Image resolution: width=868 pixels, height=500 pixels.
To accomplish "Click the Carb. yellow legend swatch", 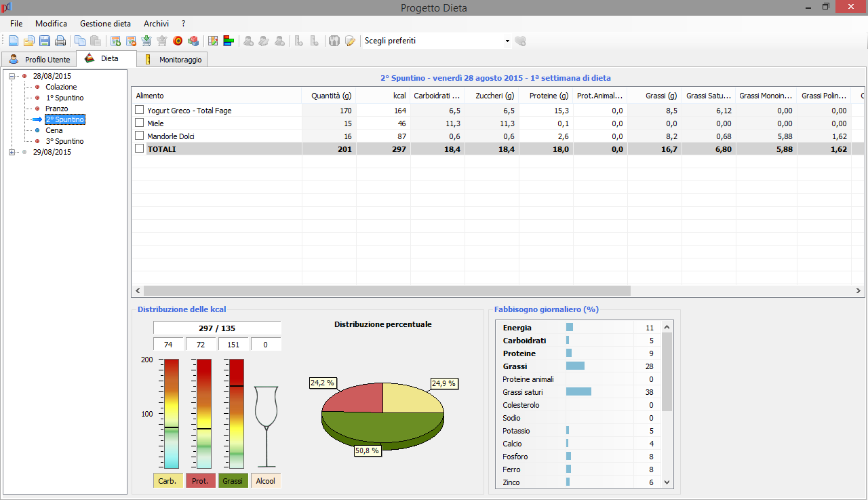I will tap(167, 481).
